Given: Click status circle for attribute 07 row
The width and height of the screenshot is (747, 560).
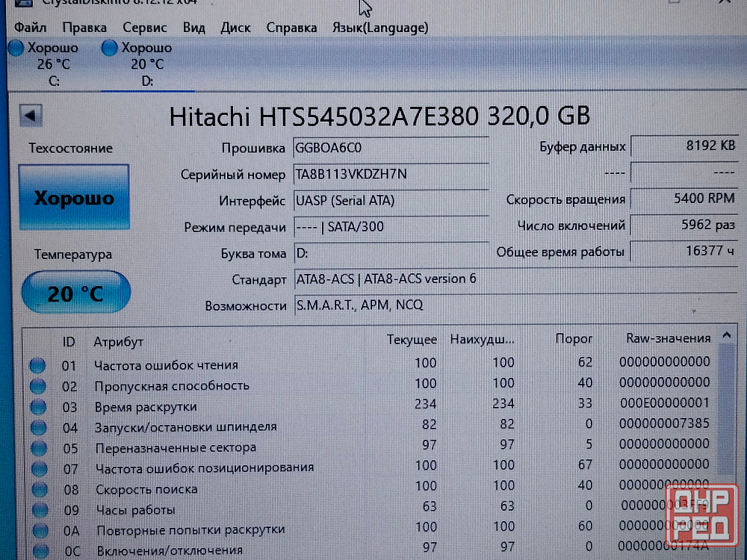Looking at the screenshot, I should [37, 469].
